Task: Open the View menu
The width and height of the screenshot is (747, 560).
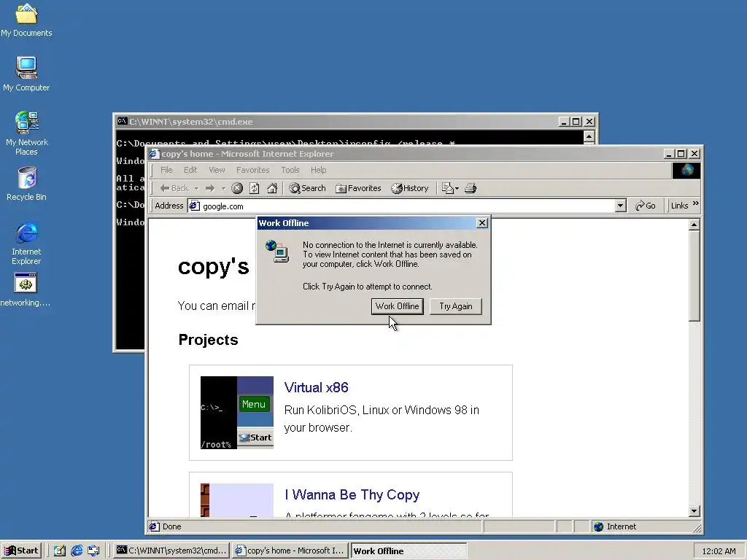Action: 217,170
